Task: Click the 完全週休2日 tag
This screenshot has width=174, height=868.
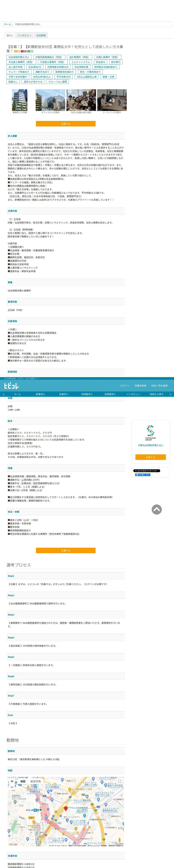Action: pyautogui.click(x=35, y=67)
